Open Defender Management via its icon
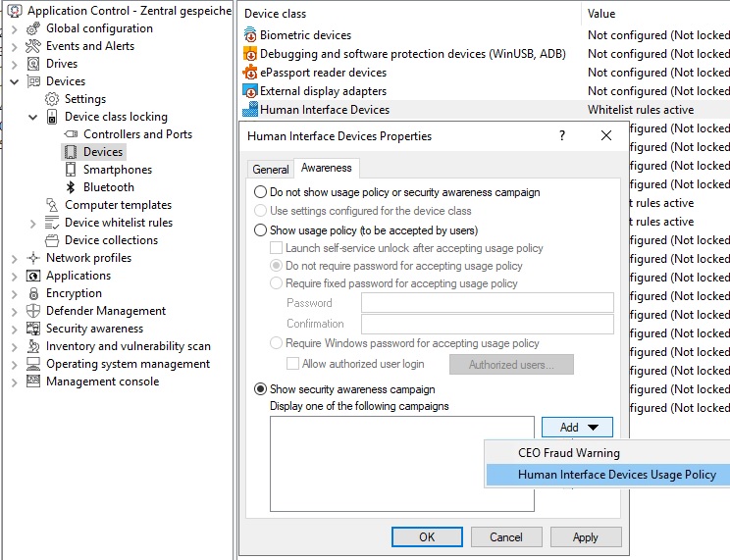This screenshot has width=730, height=560. point(32,311)
